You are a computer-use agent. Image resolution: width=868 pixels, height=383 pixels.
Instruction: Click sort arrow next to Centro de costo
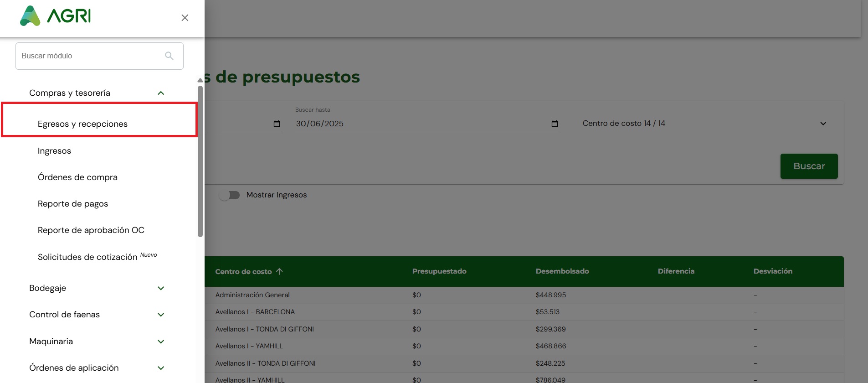[279, 271]
